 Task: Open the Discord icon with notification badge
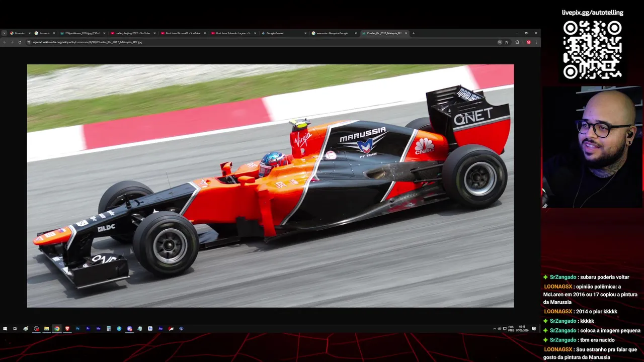130,329
